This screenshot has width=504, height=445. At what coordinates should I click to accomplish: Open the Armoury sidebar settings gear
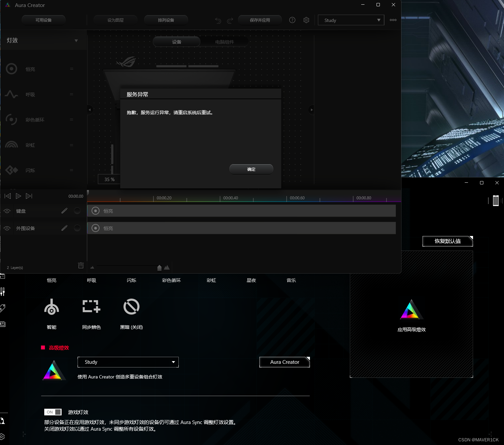click(2, 436)
